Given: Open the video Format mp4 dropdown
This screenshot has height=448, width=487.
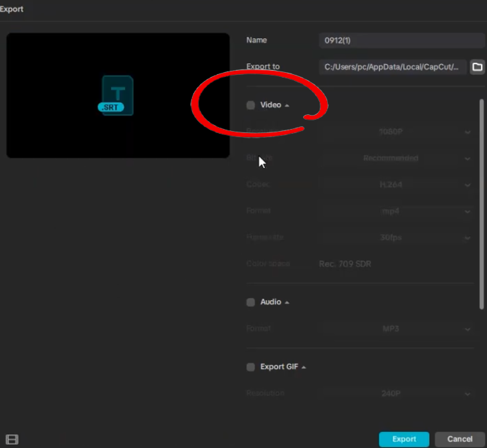Looking at the screenshot, I should click(x=395, y=211).
